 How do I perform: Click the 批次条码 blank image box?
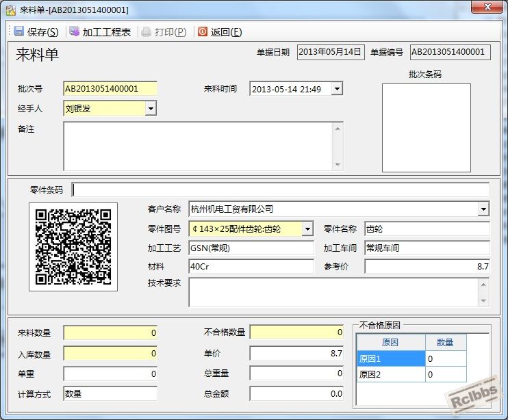pyautogui.click(x=427, y=128)
